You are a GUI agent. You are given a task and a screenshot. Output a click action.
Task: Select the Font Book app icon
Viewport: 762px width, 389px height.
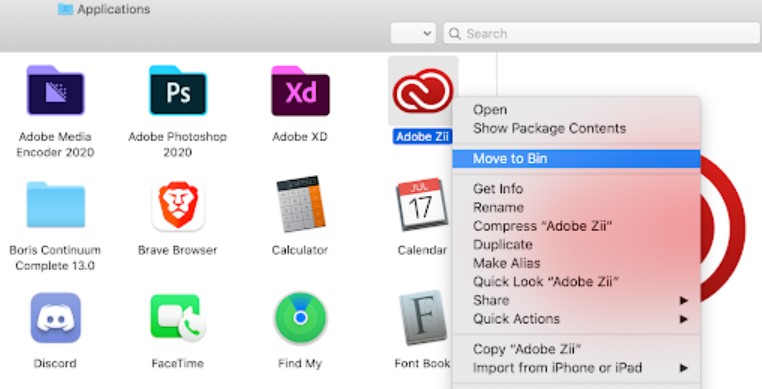pyautogui.click(x=424, y=318)
